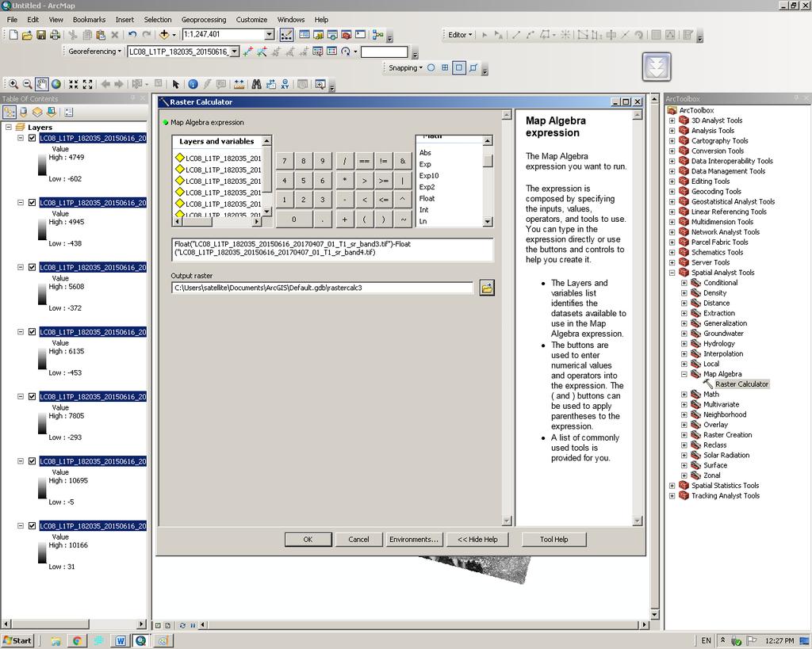Click the New Map File icon
812x649 pixels.
coord(13,35)
